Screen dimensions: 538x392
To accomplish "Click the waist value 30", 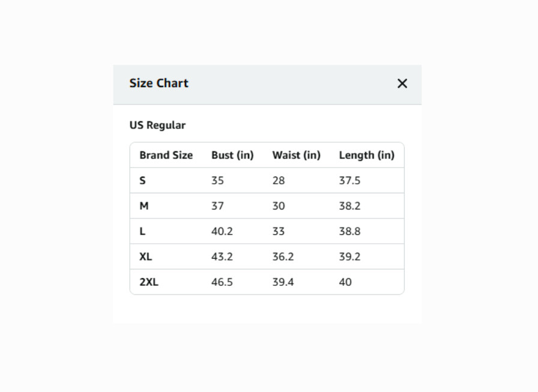I will 279,206.
